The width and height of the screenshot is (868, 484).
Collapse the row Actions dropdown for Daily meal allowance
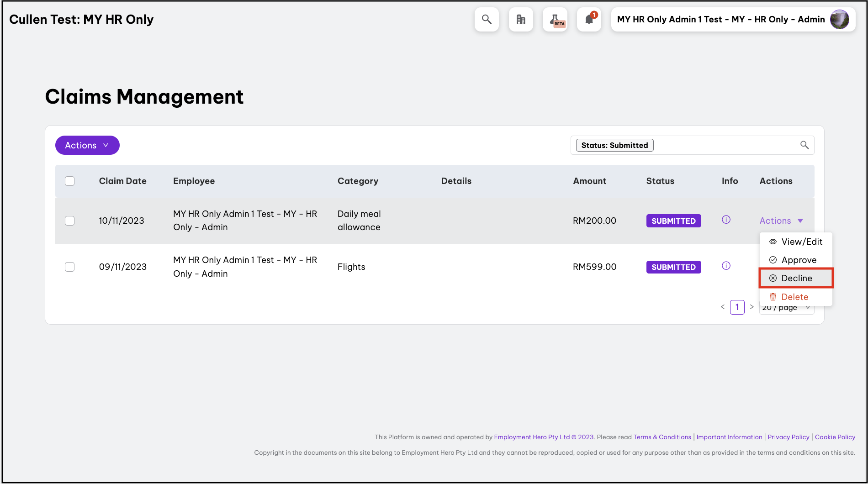pyautogui.click(x=781, y=221)
